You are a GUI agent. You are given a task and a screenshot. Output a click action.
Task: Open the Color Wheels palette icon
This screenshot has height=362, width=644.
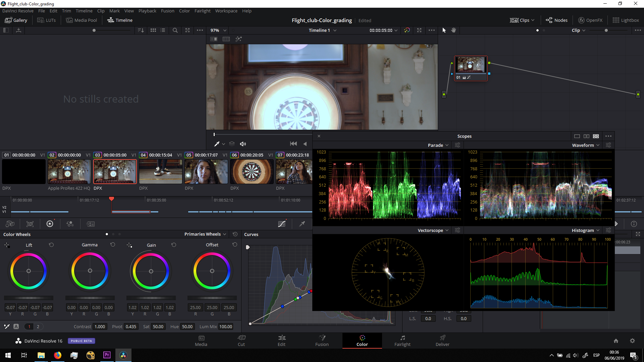tap(50, 224)
